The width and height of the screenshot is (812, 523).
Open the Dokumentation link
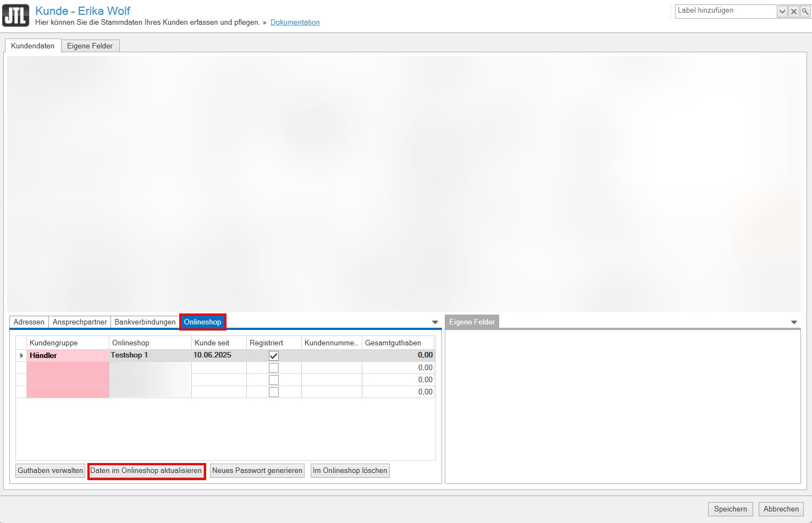(295, 23)
